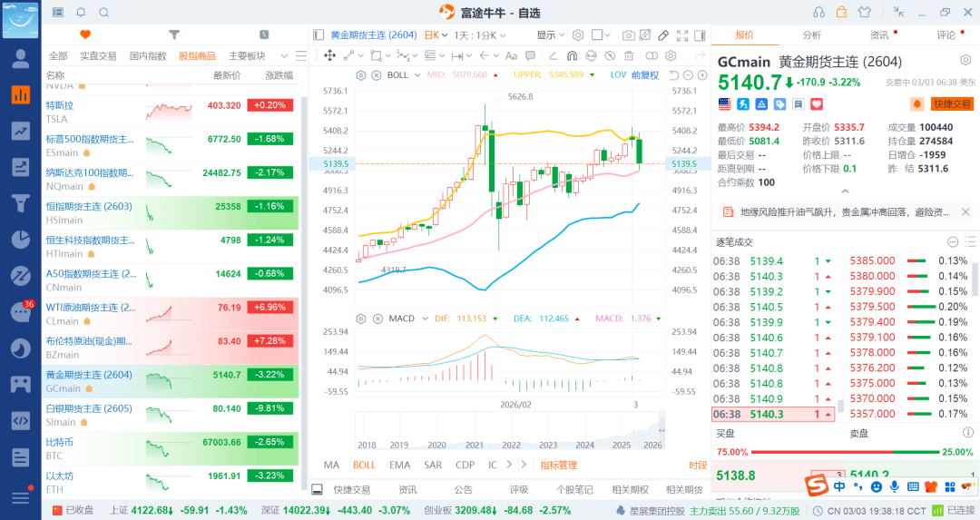Open 1天:1分K interval dropdown
The width and height of the screenshot is (980, 520).
point(479,35)
